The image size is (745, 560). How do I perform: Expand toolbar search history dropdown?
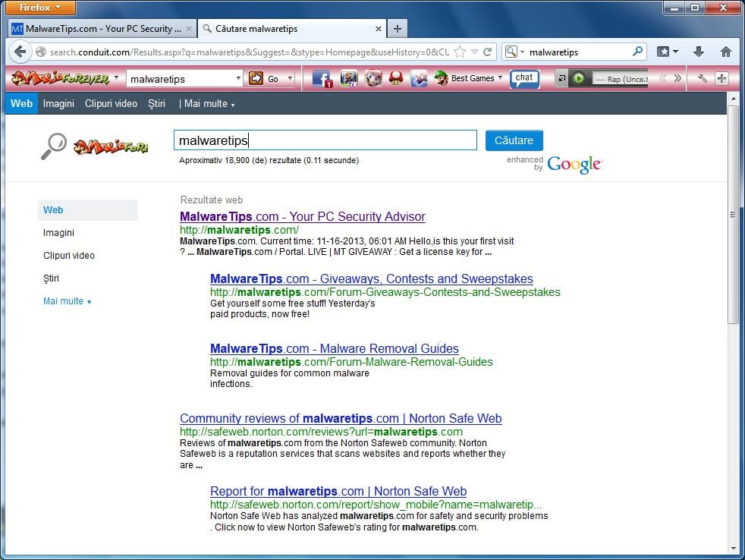238,78
